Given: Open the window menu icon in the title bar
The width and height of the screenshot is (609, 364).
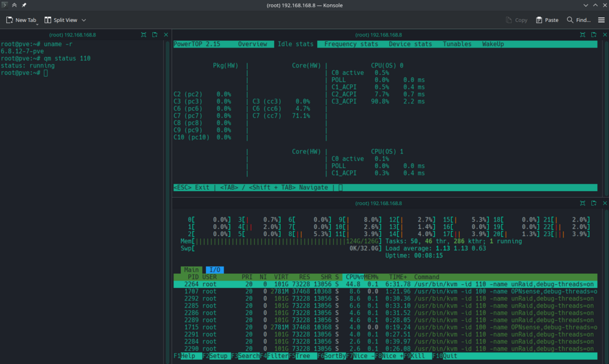Looking at the screenshot, I should point(4,5).
